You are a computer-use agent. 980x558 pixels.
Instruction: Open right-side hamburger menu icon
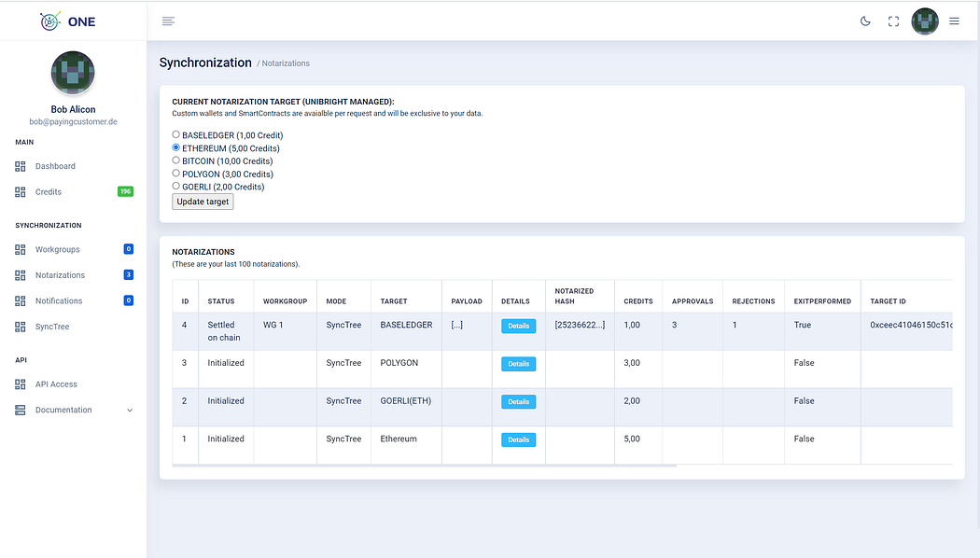coord(954,21)
